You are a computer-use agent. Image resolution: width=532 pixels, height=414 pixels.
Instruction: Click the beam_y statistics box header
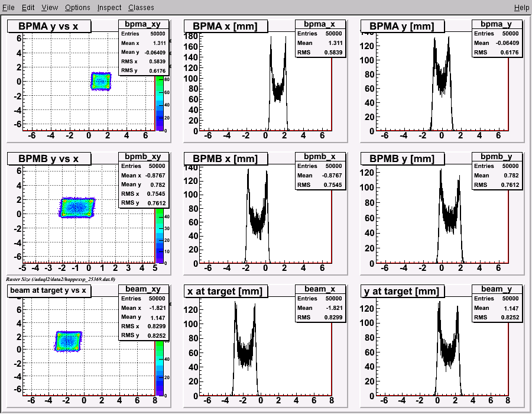[497, 289]
